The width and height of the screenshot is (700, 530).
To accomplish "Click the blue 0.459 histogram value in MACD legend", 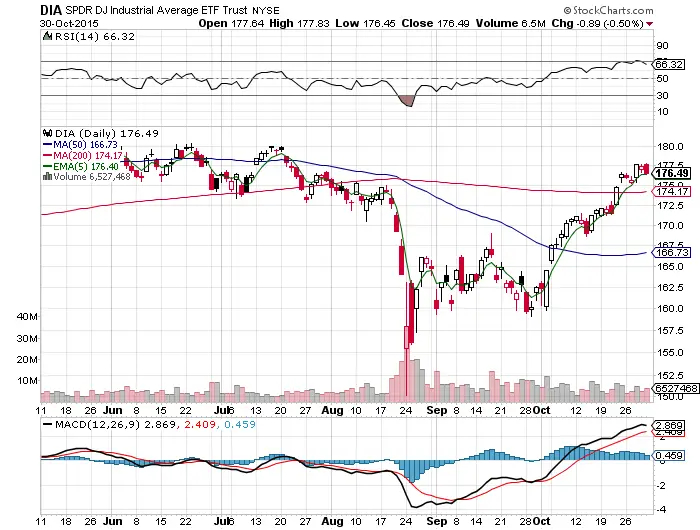I will 240,424.
